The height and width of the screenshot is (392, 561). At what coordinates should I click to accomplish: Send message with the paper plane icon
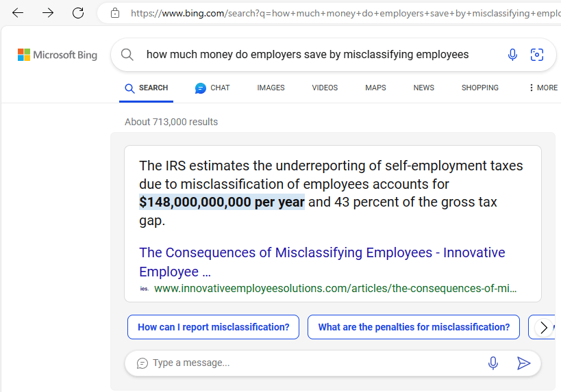pyautogui.click(x=523, y=363)
